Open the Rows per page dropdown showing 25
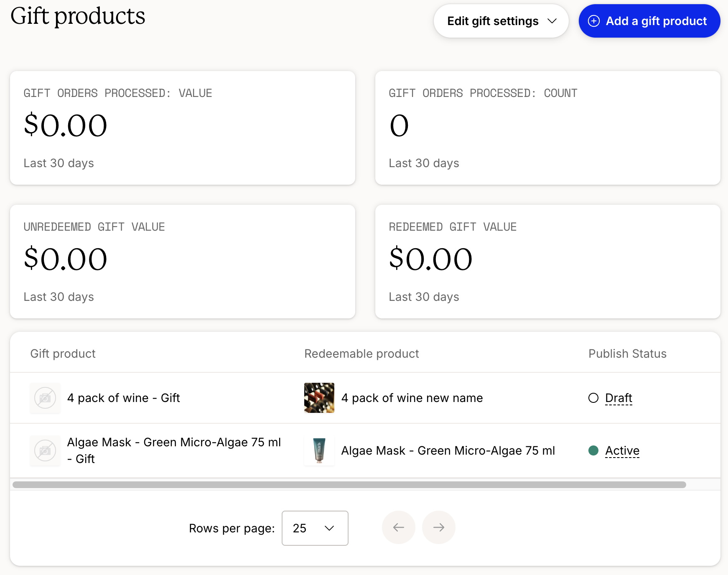Screen dimensions: 728x575 [315, 528]
